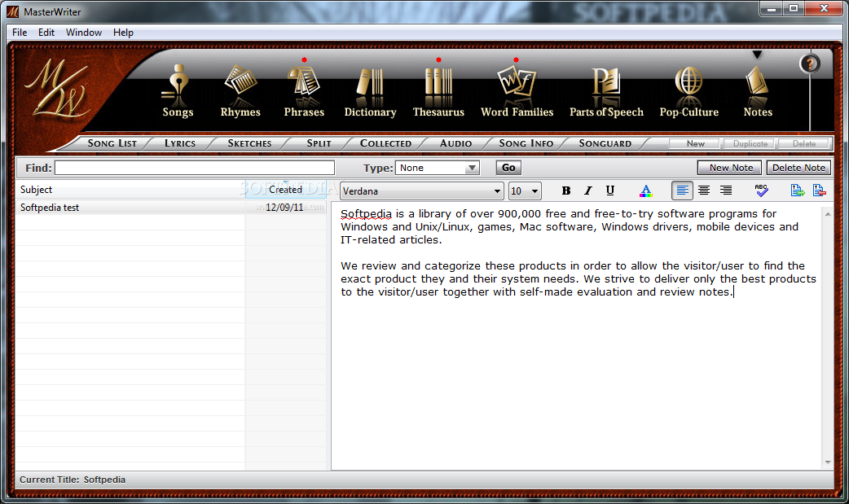Screen dimensions: 849x504
Task: Click the Current Title status text
Action: point(73,480)
